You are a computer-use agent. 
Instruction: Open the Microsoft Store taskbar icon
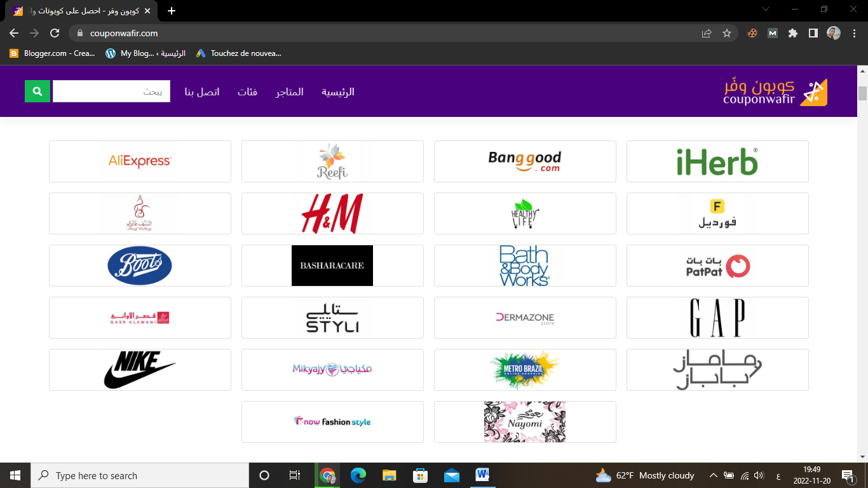421,475
